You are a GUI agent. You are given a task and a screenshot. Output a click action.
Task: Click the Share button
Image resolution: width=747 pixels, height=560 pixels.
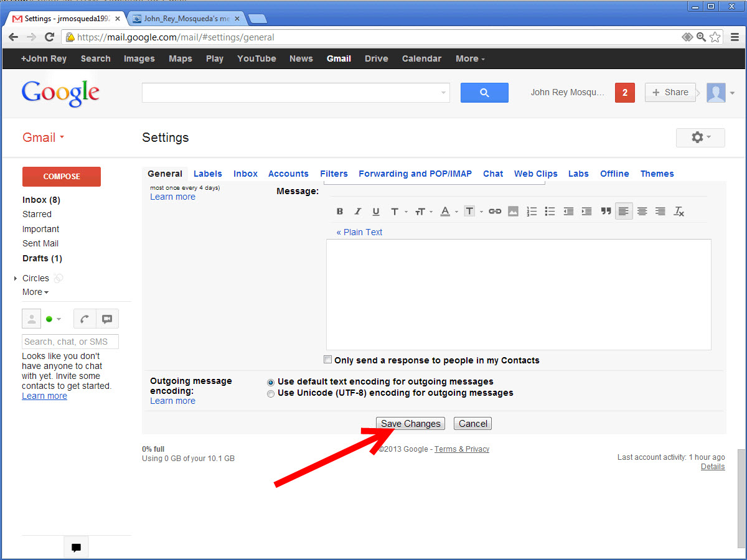(670, 93)
